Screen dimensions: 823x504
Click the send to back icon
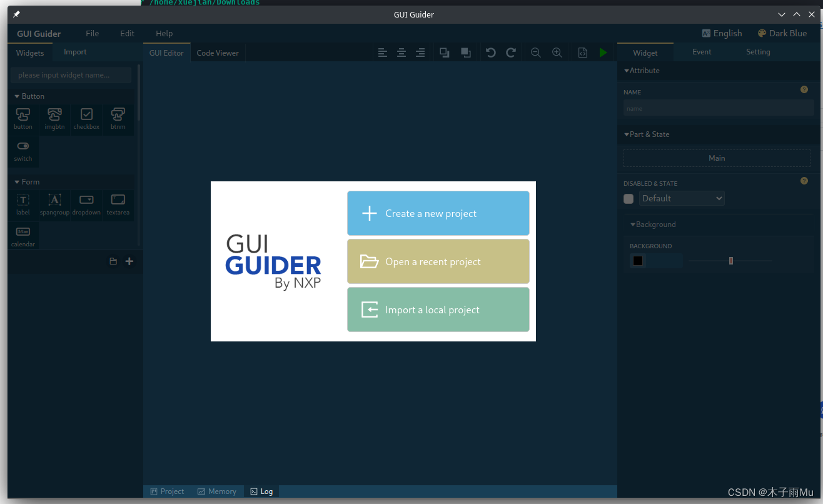(x=465, y=53)
